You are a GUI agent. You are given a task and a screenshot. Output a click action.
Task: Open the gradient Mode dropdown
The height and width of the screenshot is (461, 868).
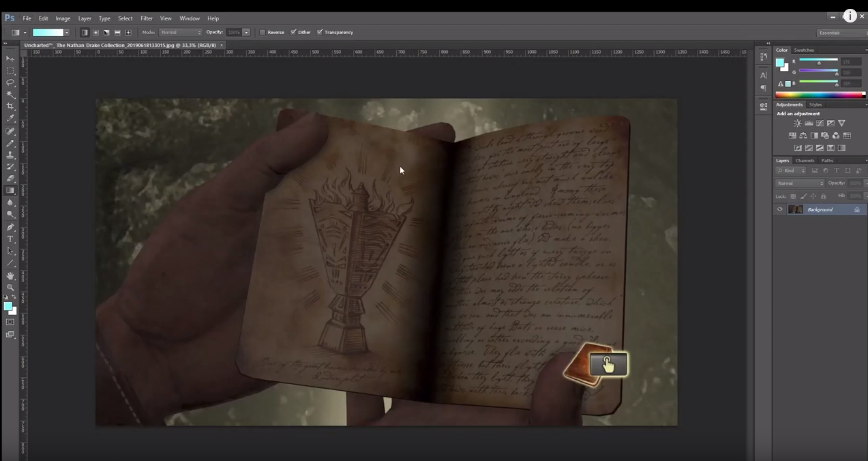(181, 32)
